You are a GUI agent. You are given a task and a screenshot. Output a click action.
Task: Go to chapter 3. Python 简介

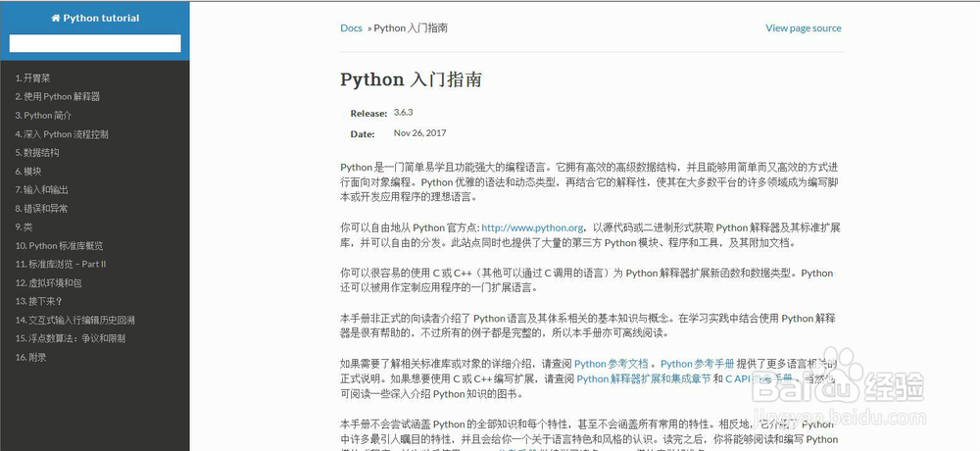pyautogui.click(x=43, y=115)
